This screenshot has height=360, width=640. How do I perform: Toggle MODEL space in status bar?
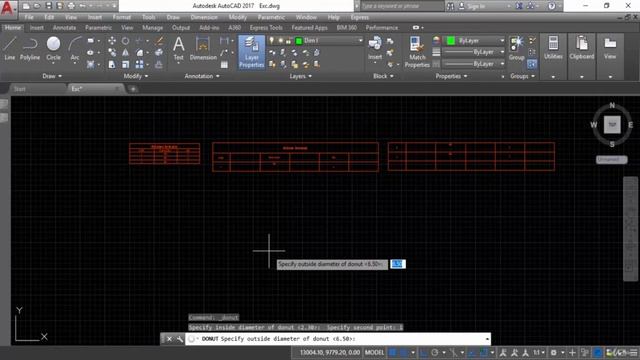pos(374,352)
